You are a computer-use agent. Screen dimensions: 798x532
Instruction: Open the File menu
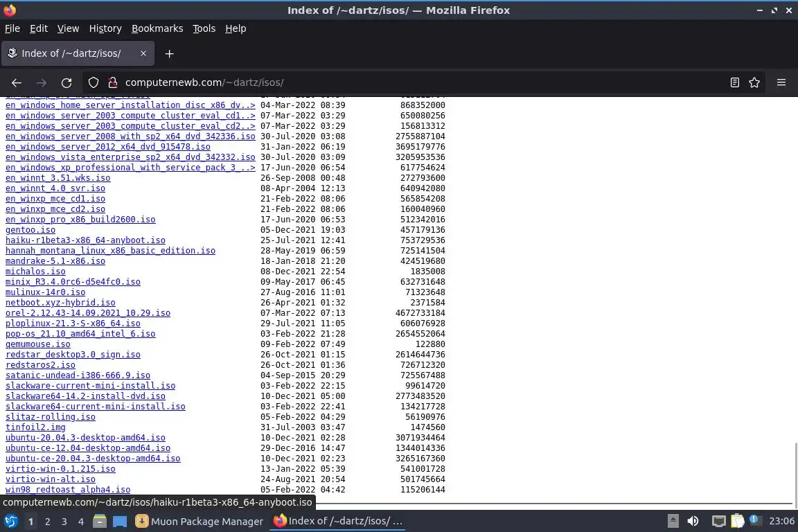click(x=12, y=28)
